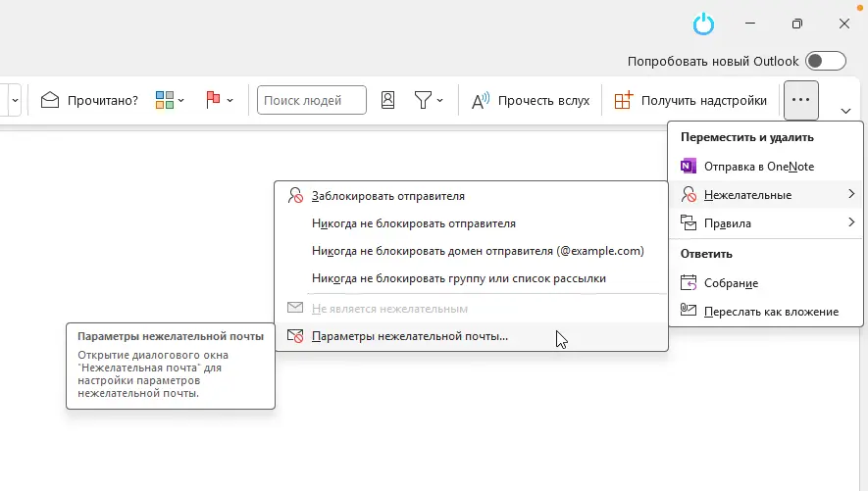Image resolution: width=868 pixels, height=491 pixels.
Task: Click the Read/Unread envelope icon
Action: pos(51,100)
